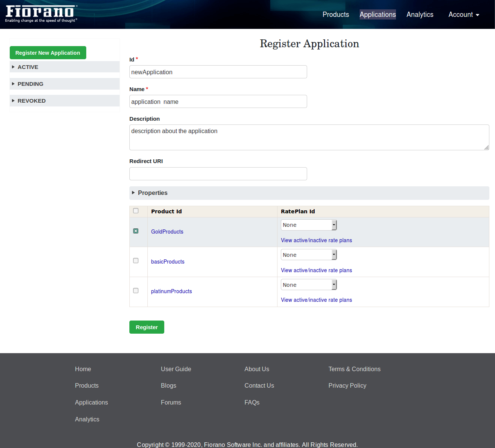495x448 pixels.
Task: Open the Analytics nav tab
Action: (x=420, y=15)
